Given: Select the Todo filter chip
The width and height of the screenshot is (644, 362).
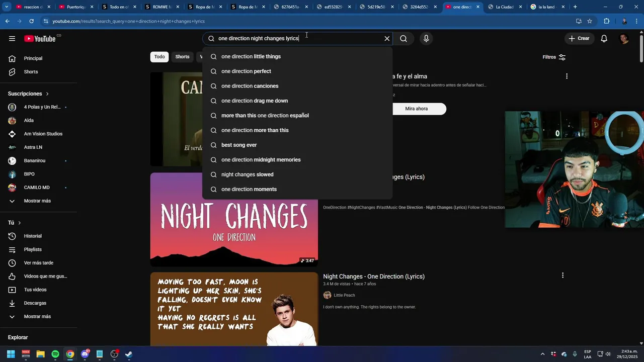Looking at the screenshot, I should click(159, 57).
